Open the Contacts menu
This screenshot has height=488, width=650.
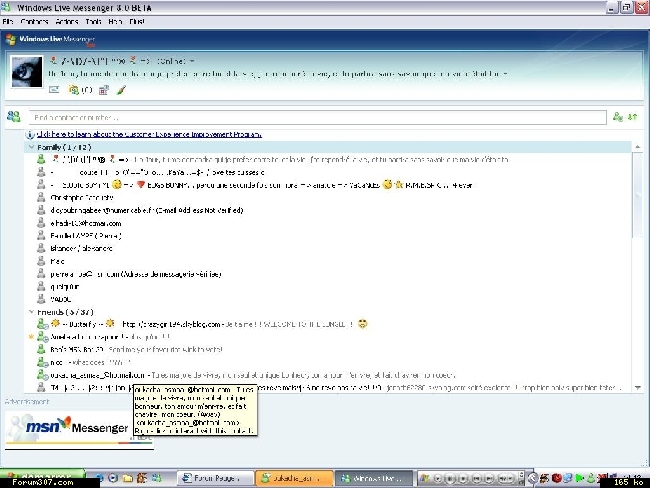[34, 22]
